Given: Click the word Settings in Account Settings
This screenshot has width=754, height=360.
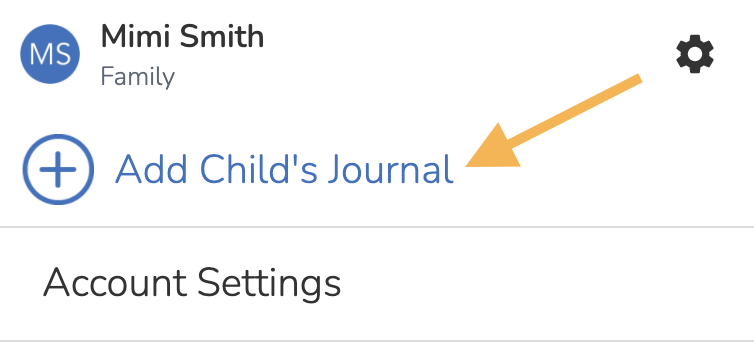Looking at the screenshot, I should (269, 285).
